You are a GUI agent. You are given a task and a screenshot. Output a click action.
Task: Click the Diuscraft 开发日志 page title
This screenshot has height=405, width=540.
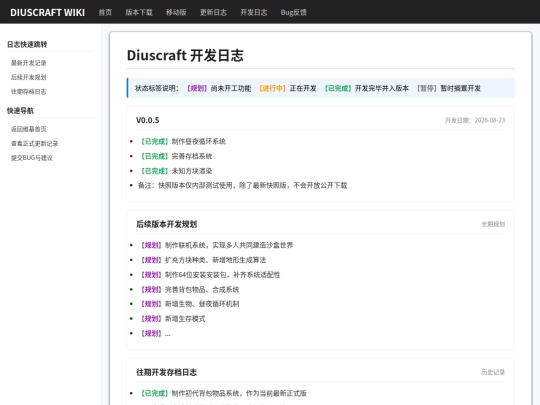(x=185, y=55)
